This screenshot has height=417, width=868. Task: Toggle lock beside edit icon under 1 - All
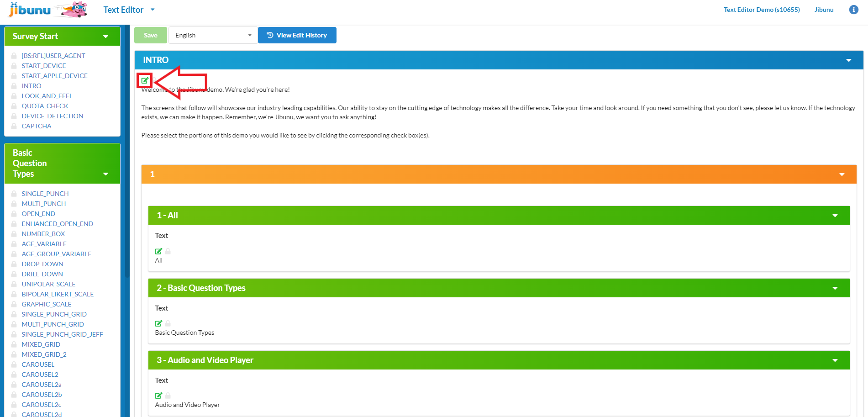pyautogui.click(x=168, y=251)
